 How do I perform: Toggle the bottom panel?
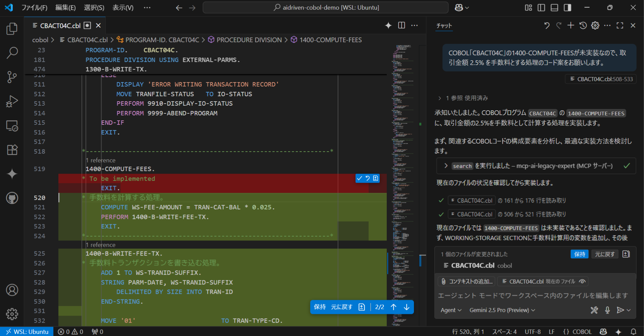point(554,8)
